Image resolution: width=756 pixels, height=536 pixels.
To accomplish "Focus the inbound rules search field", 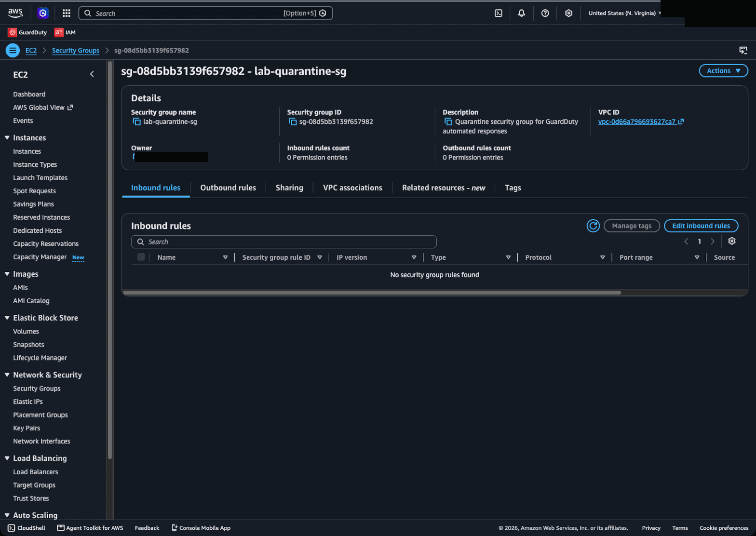I will point(283,241).
